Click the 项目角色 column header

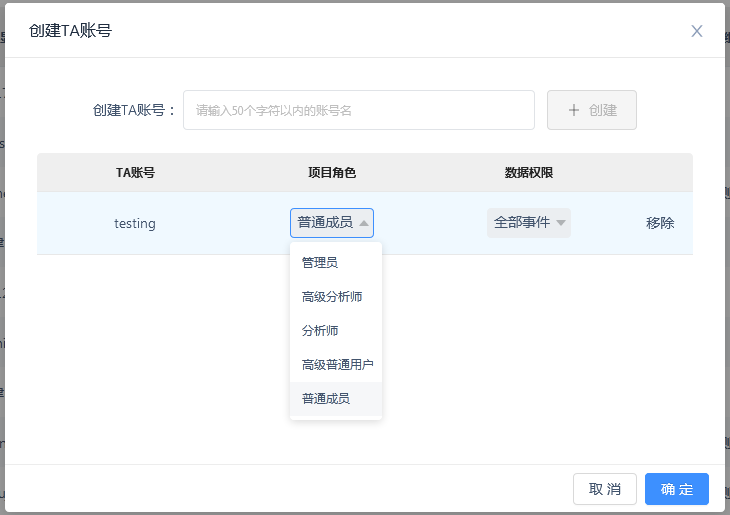point(332,172)
